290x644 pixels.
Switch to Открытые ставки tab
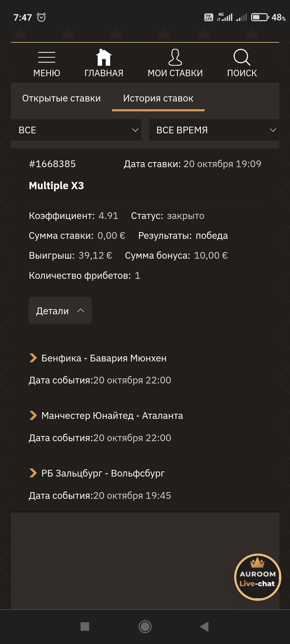pyautogui.click(x=61, y=98)
